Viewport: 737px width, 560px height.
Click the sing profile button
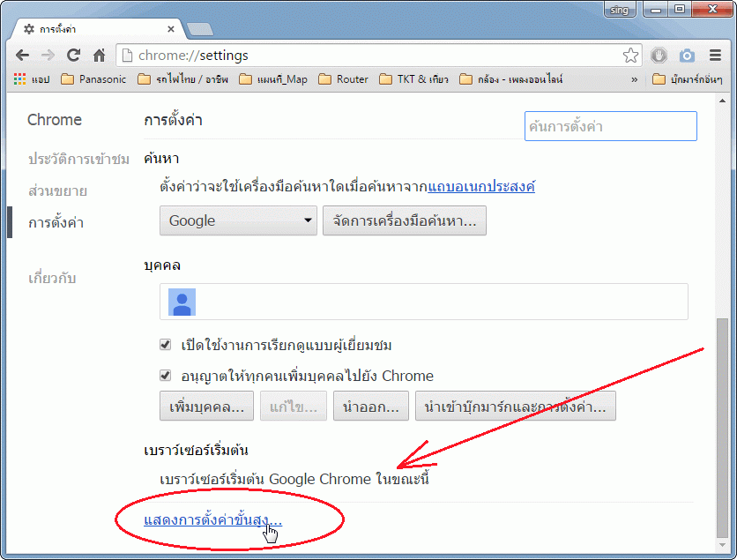(x=620, y=10)
